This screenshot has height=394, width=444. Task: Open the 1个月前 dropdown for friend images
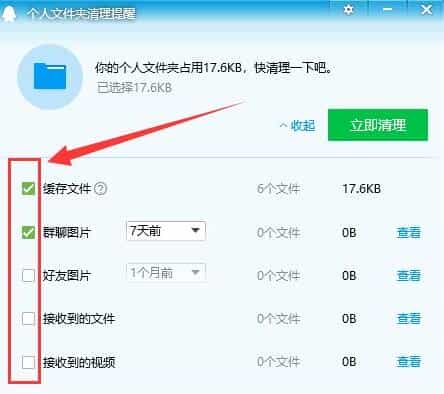point(166,273)
